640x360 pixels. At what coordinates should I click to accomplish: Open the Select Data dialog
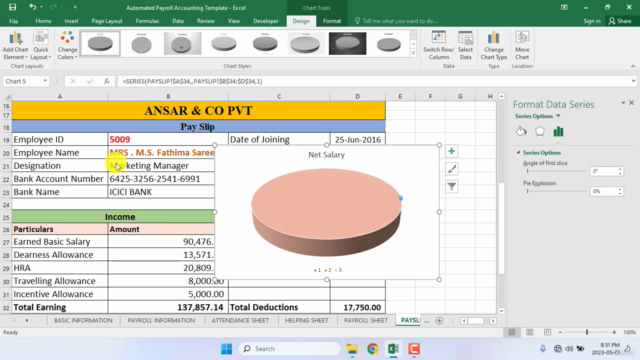coord(465,45)
